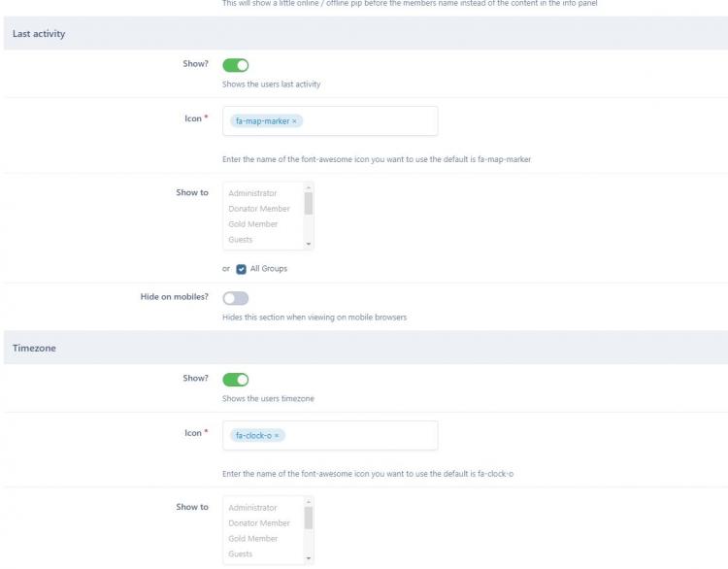The image size is (728, 569).
Task: Select Administrator in Timezone Show to list
Action: 252,508
